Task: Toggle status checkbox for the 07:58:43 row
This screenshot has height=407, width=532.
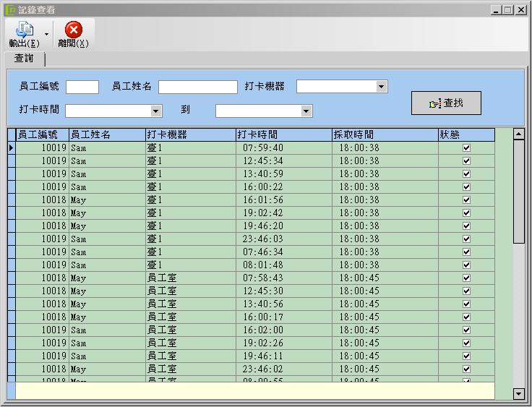Action: click(466, 278)
